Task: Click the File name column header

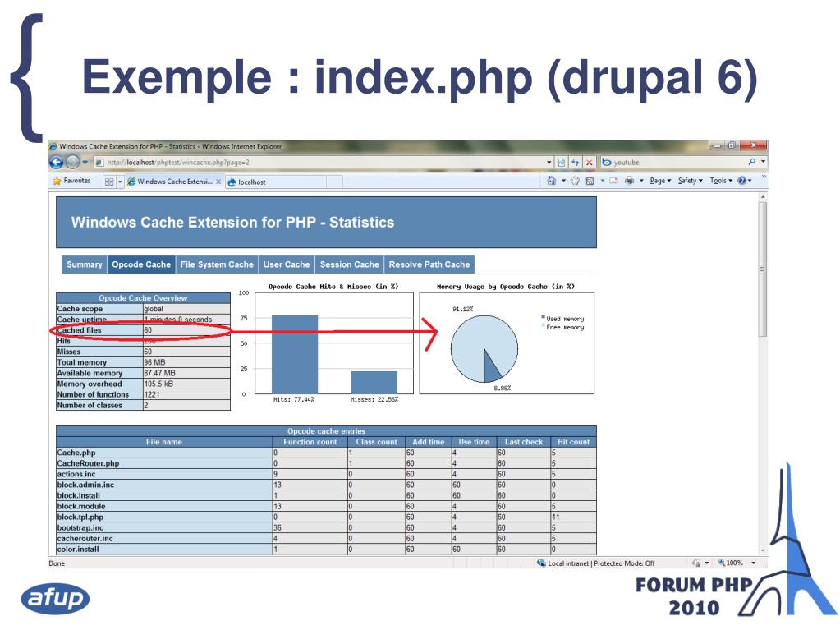Action: tap(164, 442)
